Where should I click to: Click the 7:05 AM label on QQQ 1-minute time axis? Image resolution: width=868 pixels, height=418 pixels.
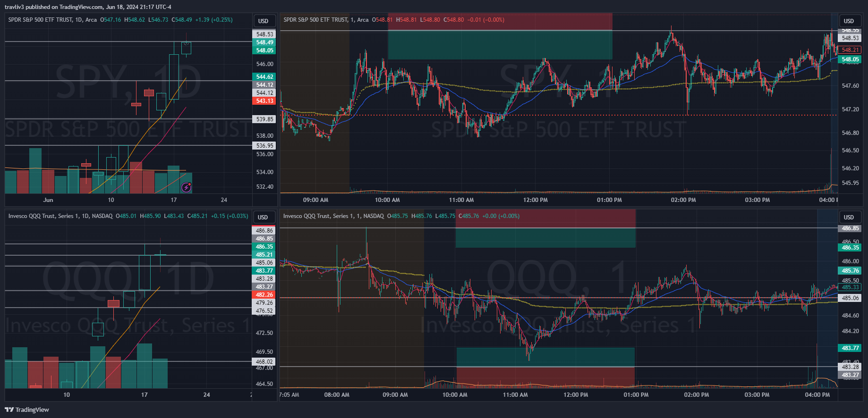coord(289,395)
